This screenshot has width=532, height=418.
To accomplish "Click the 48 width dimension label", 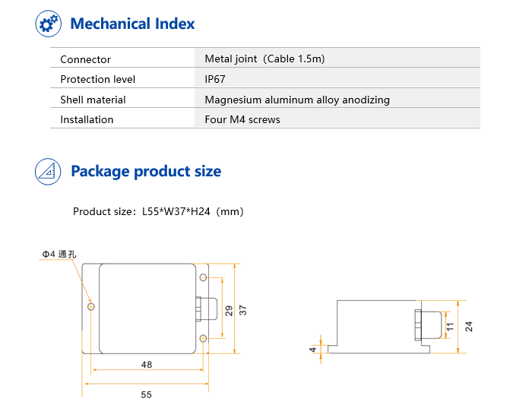I will (147, 364).
